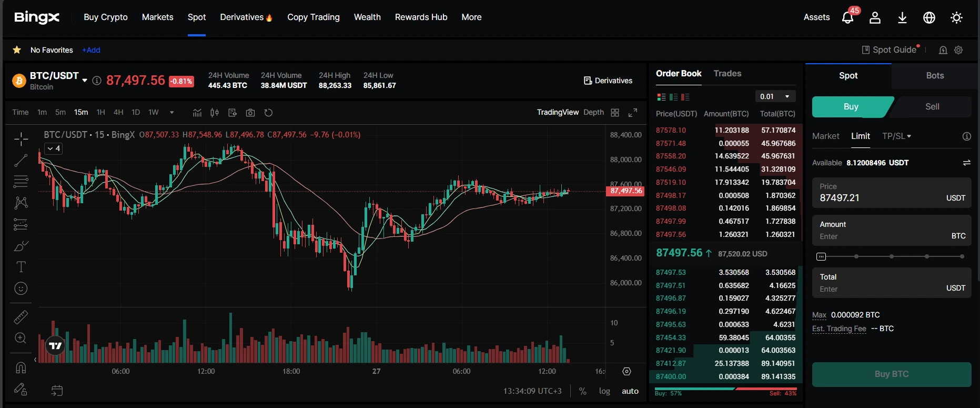
Task: Click the Buy BTC button
Action: (x=892, y=374)
